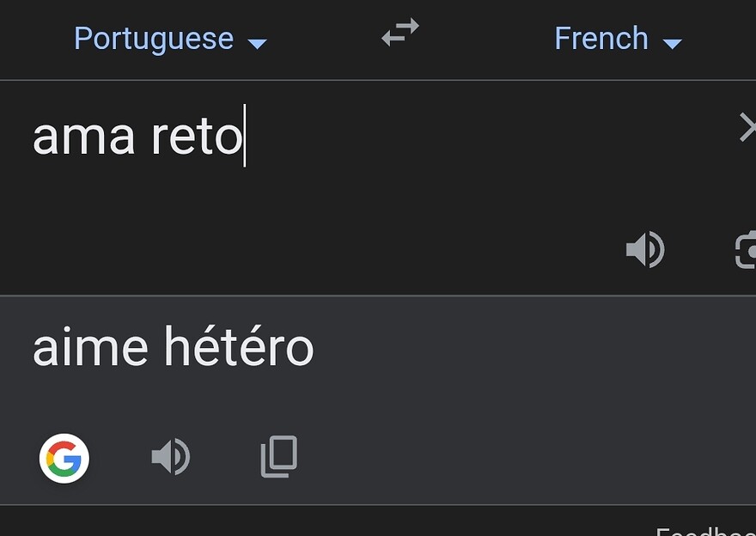Play audio of the French translation
756x536 pixels.
click(x=170, y=457)
